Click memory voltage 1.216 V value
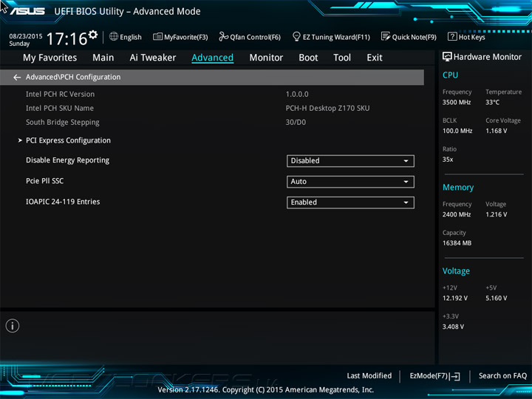The height and width of the screenshot is (399, 532). [x=497, y=214]
